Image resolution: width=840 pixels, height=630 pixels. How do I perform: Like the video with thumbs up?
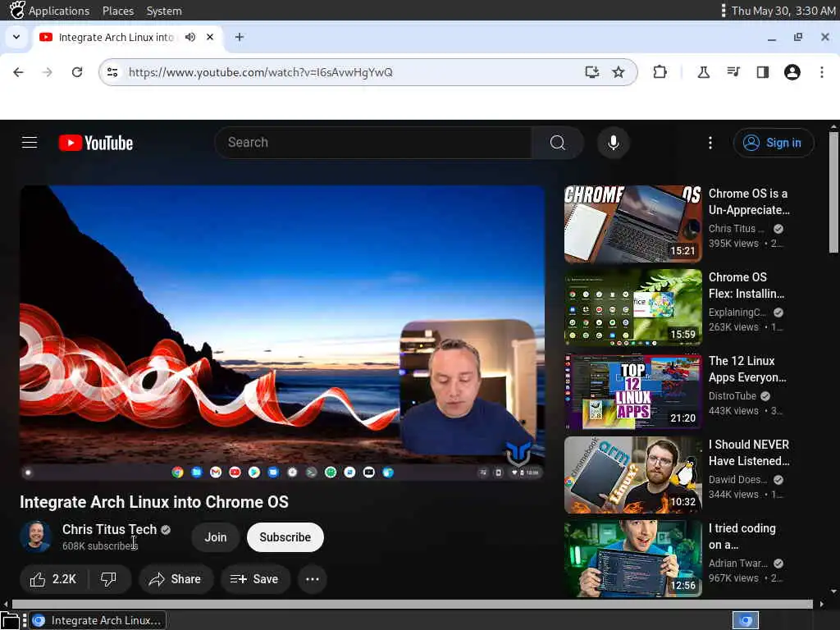[x=53, y=579]
